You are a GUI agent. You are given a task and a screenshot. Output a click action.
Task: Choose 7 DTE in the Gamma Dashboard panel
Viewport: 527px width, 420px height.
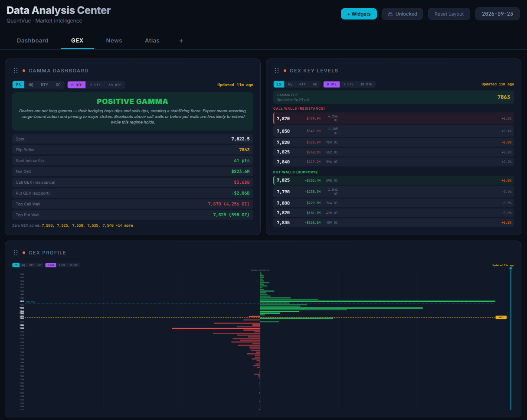(x=95, y=85)
